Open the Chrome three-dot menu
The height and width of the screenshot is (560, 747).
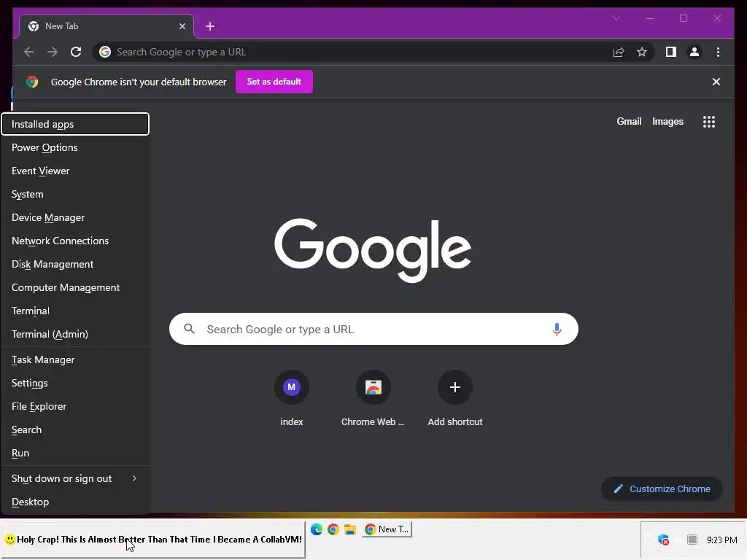coord(718,52)
